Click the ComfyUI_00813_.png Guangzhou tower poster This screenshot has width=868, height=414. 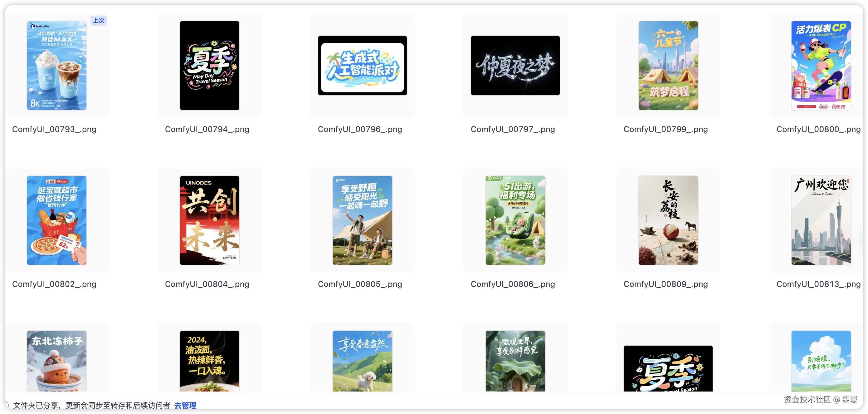pyautogui.click(x=821, y=220)
